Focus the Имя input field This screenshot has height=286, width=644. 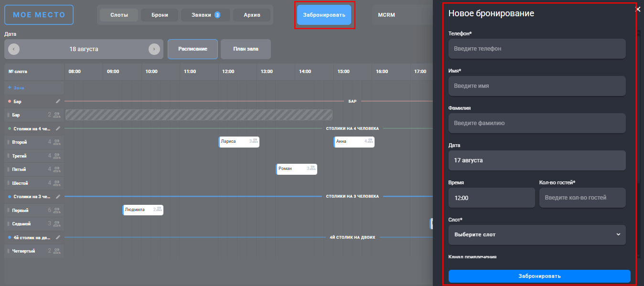click(537, 86)
